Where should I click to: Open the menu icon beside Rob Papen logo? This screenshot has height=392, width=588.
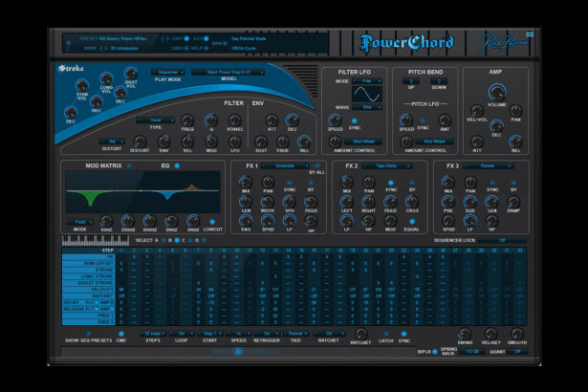point(530,34)
